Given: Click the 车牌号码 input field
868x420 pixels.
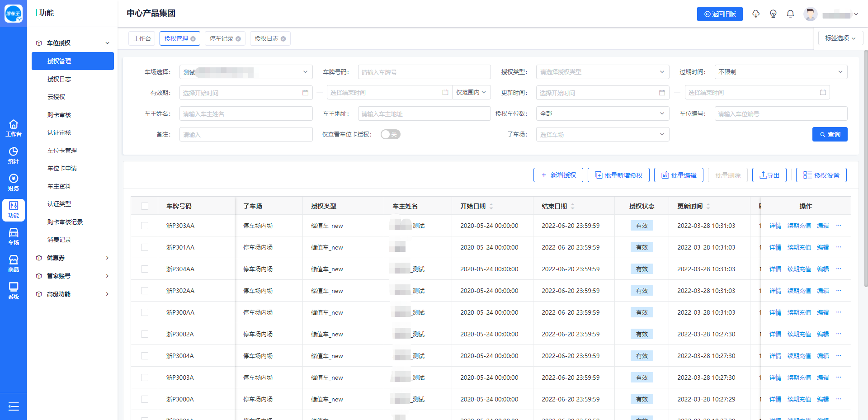Looking at the screenshot, I should [x=424, y=72].
